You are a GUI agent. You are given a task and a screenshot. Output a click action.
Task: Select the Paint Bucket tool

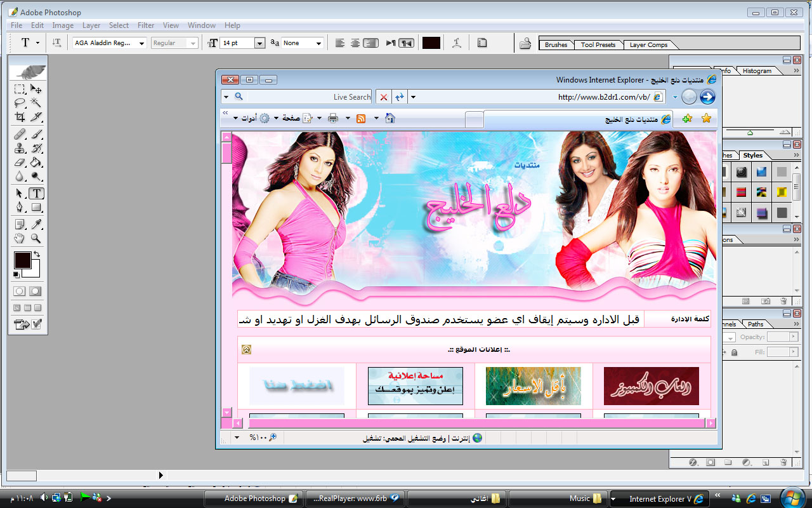[x=36, y=163]
